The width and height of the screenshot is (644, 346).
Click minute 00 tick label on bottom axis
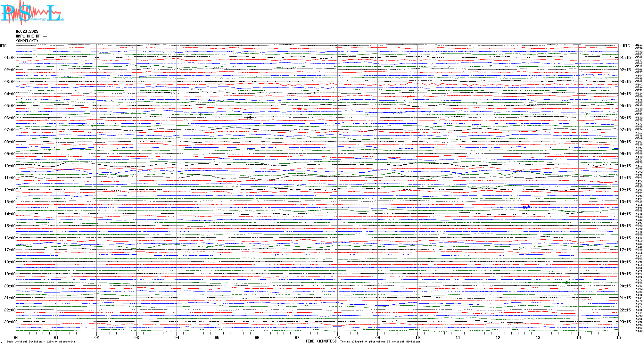[x=16, y=338]
